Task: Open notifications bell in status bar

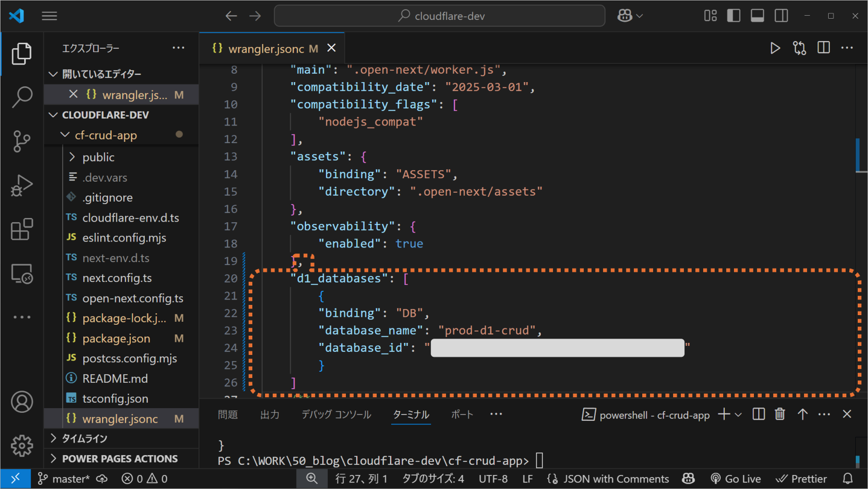Action: click(847, 479)
